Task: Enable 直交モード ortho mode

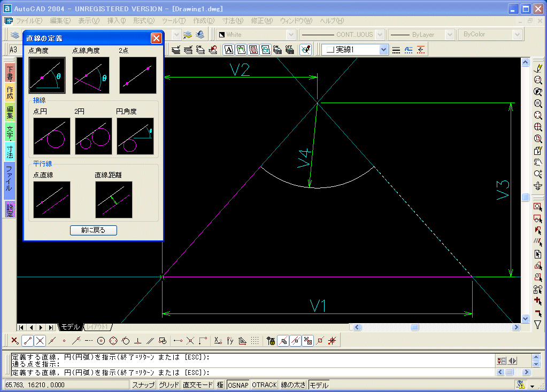Action: [x=197, y=385]
